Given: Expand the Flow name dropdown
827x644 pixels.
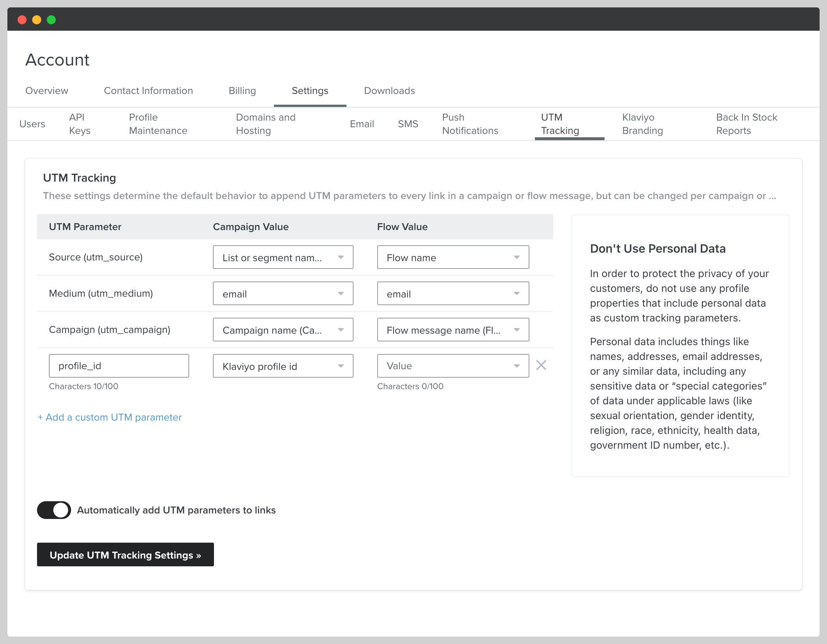Looking at the screenshot, I should coord(452,257).
